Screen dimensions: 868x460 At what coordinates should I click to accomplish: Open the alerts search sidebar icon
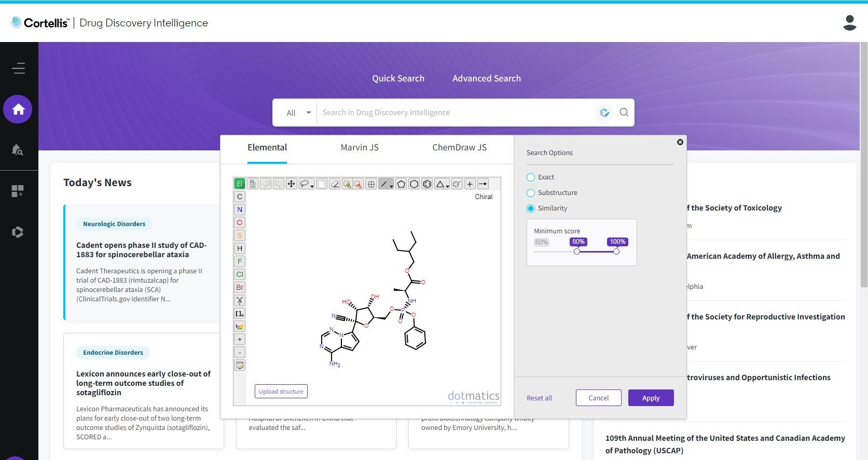coord(18,150)
